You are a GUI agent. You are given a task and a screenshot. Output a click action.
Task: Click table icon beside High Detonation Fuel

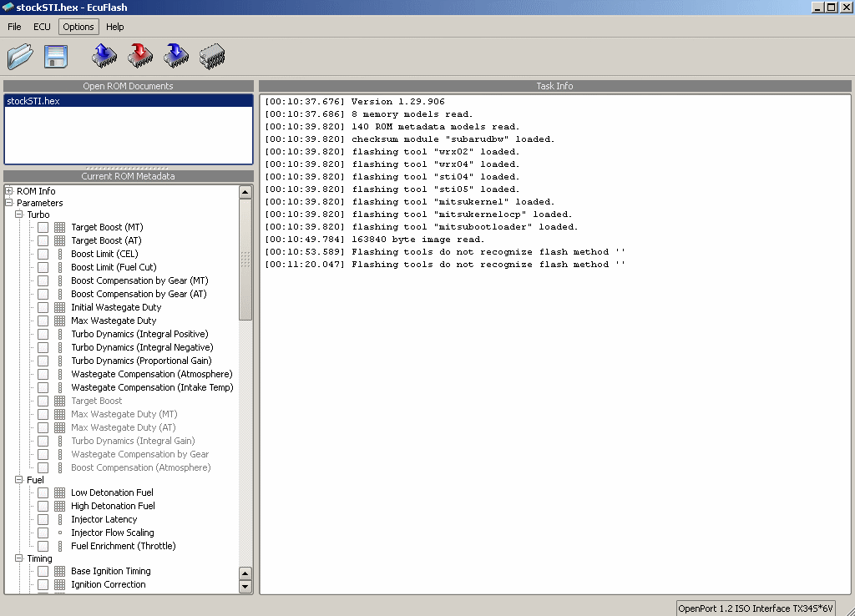click(60, 506)
